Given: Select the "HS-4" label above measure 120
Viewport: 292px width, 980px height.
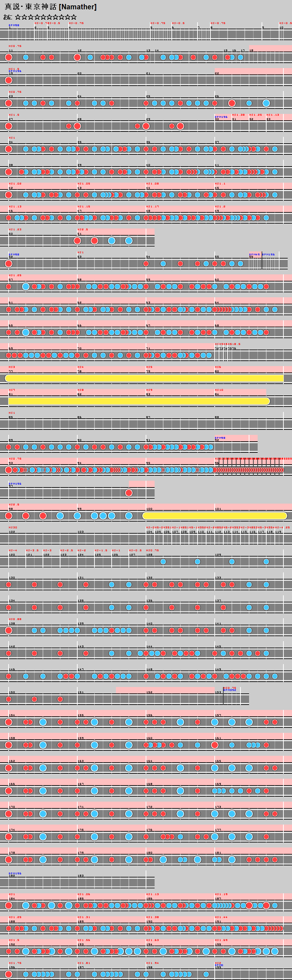Looking at the screenshot, I should pyautogui.click(x=13, y=550).
